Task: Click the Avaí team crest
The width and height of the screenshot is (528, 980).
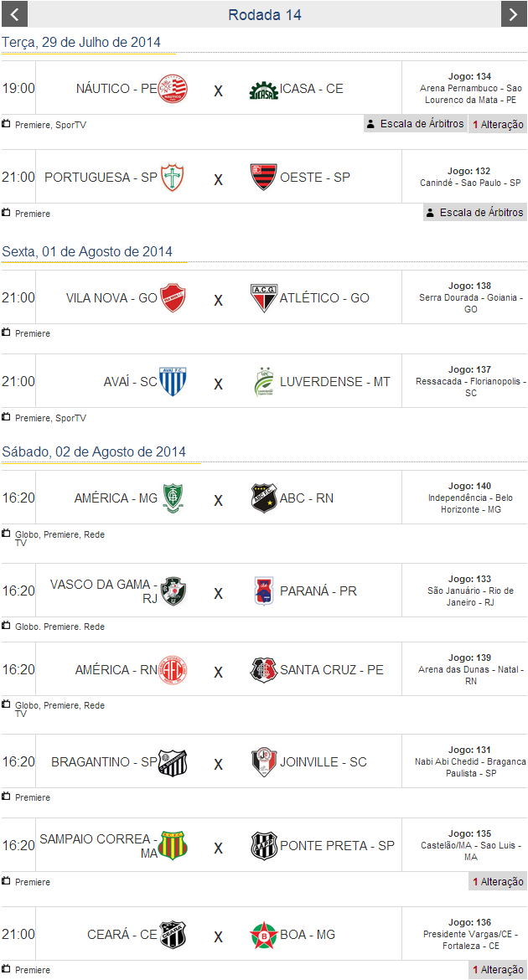Action: pyautogui.click(x=173, y=382)
